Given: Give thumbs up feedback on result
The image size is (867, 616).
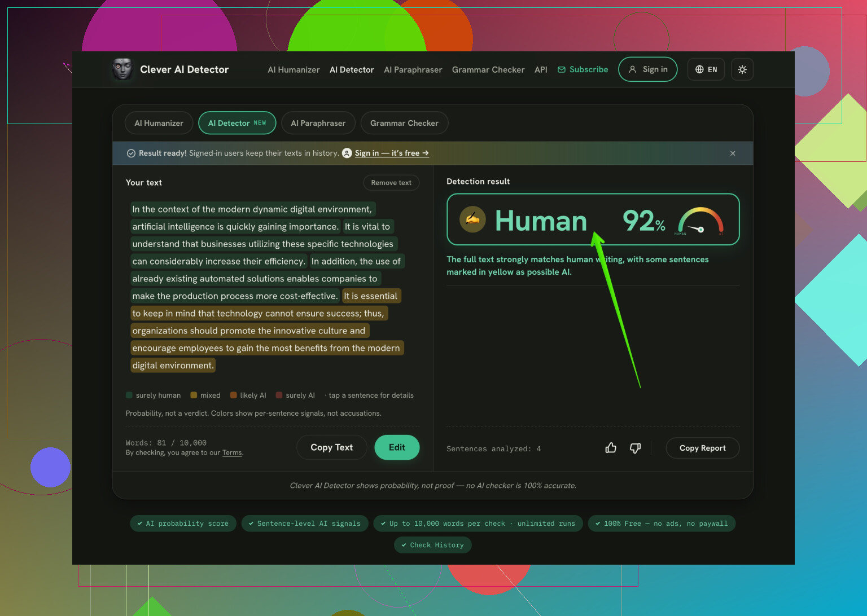Looking at the screenshot, I should 611,448.
